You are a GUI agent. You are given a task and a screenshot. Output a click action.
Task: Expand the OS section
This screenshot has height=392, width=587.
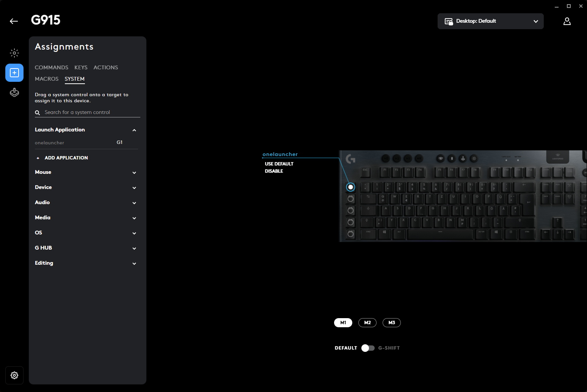[86, 233]
